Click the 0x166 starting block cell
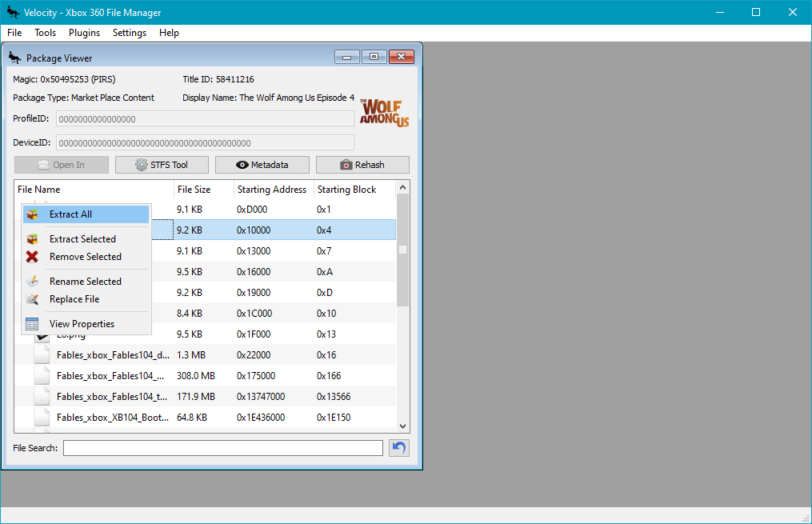Image resolution: width=812 pixels, height=524 pixels. tap(329, 376)
